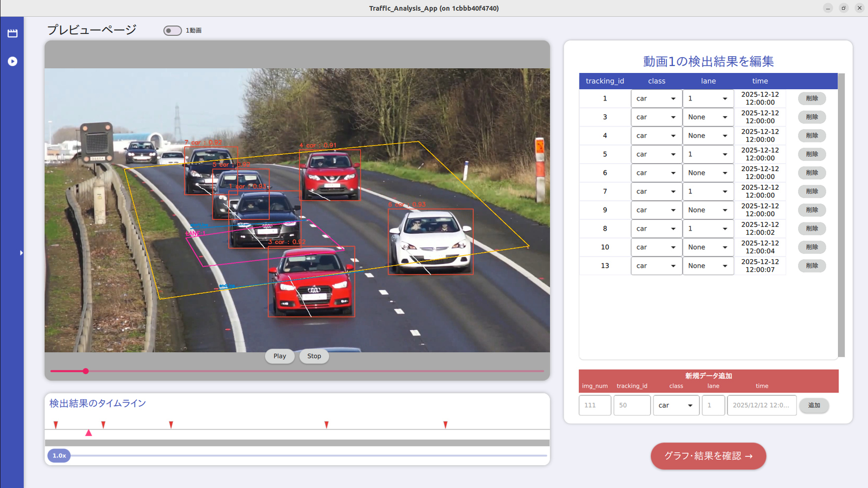
Task: Focus the tracking_id input field showing 50
Action: (x=632, y=405)
